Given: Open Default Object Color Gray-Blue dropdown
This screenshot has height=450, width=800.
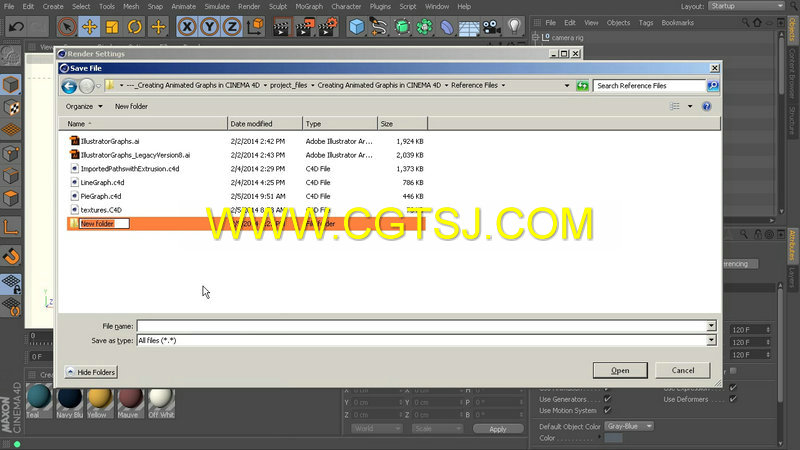Looking at the screenshot, I should point(629,426).
